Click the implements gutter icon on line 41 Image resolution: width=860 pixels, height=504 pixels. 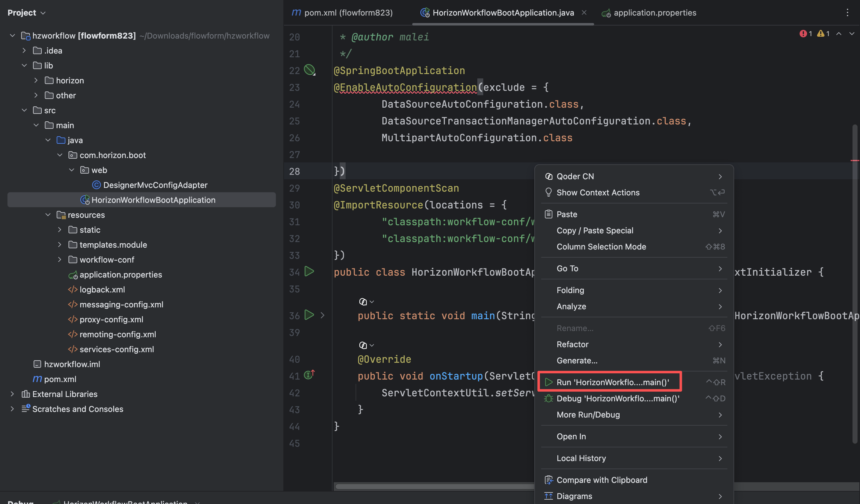(x=309, y=375)
